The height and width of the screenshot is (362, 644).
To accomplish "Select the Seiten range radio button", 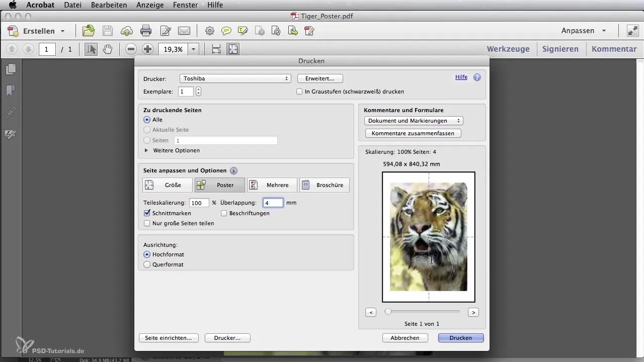I will (x=147, y=140).
